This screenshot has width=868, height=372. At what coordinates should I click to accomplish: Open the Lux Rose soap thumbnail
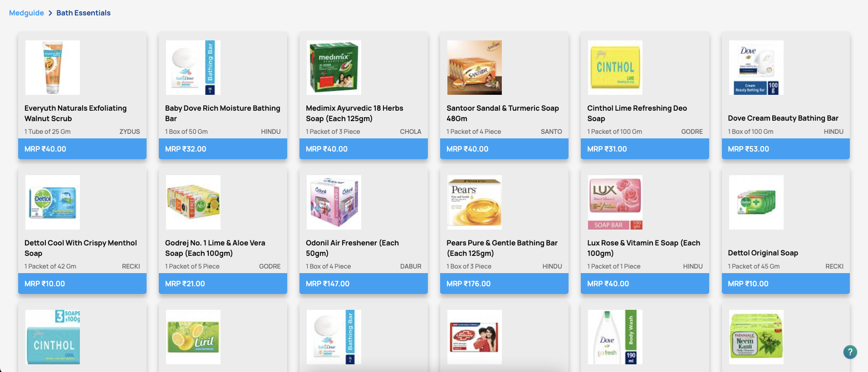615,202
